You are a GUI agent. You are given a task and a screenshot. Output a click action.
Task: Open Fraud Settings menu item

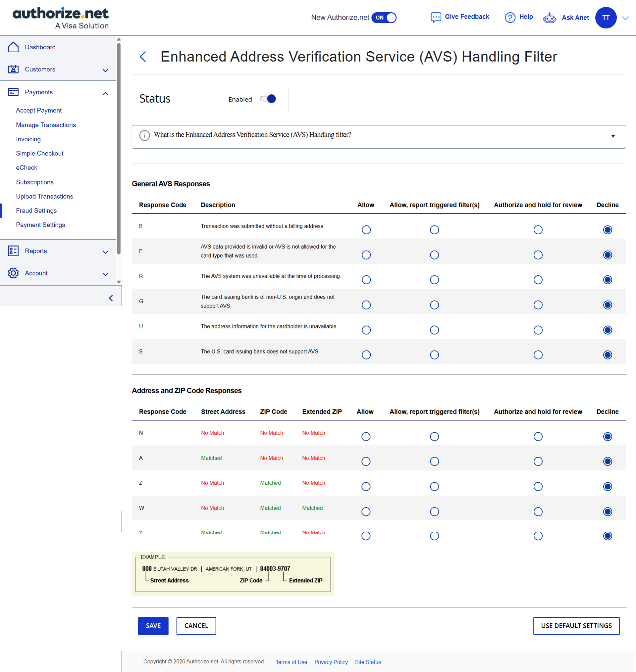point(36,211)
